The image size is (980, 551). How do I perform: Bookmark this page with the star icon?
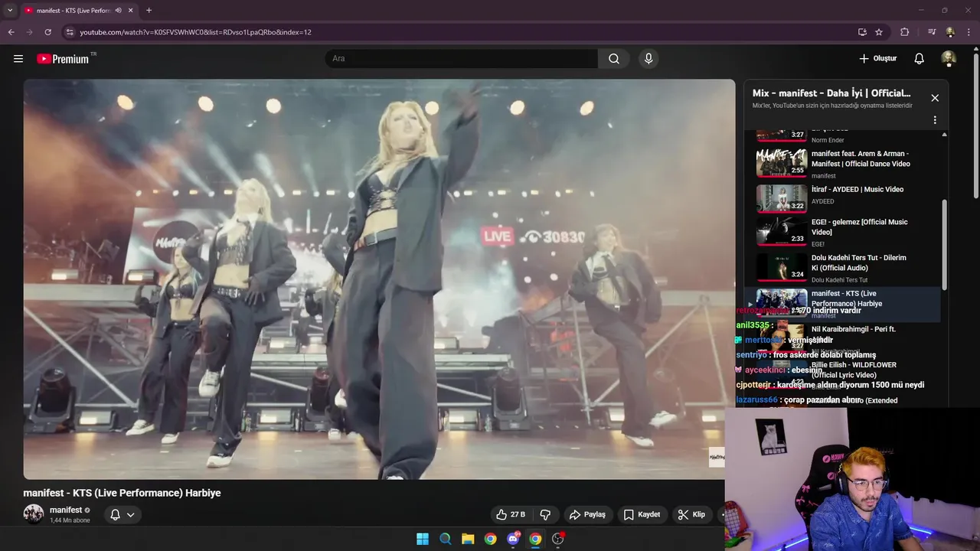click(x=879, y=32)
